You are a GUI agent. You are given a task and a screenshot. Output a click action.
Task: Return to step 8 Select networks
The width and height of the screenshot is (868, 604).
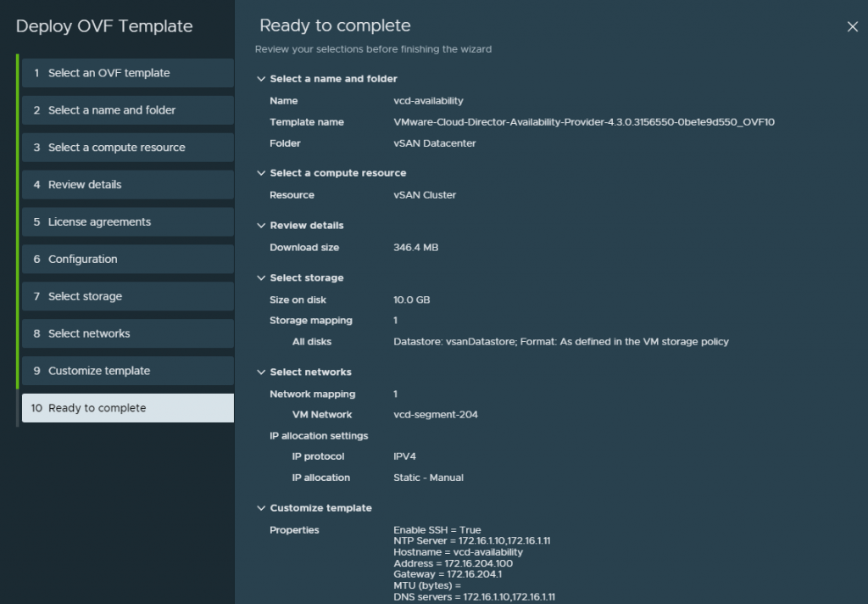click(x=128, y=333)
